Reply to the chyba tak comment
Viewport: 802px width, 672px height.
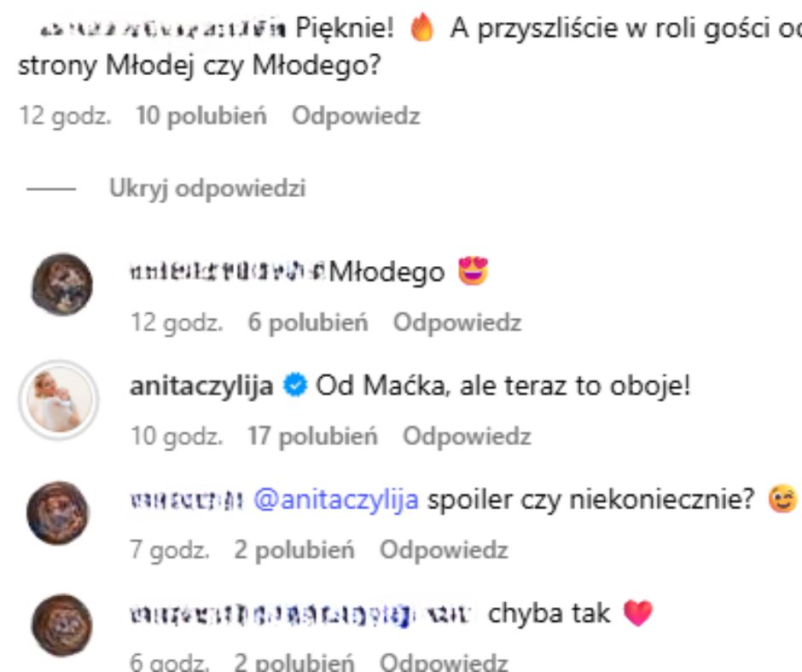(444, 663)
